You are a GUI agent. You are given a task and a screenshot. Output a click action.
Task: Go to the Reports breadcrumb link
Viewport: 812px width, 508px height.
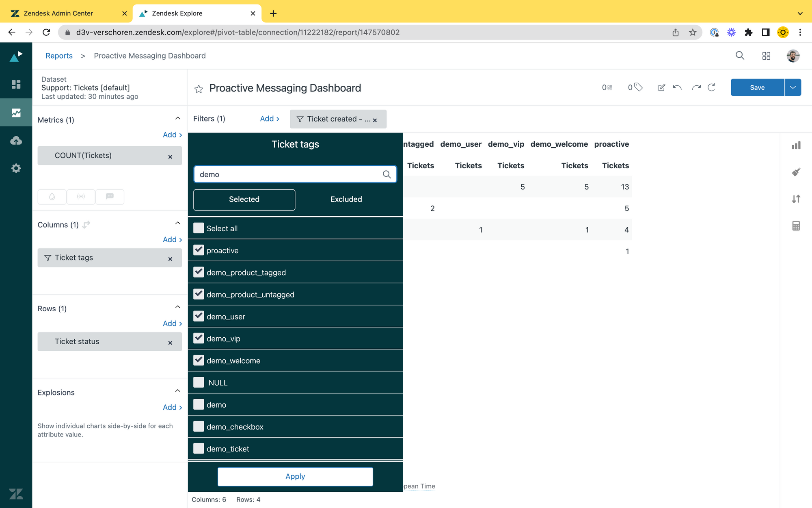click(59, 56)
